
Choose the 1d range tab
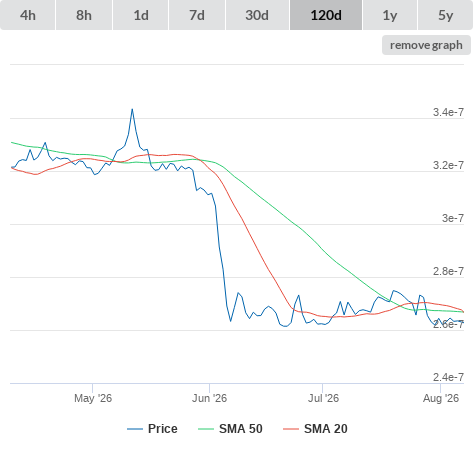point(141,15)
